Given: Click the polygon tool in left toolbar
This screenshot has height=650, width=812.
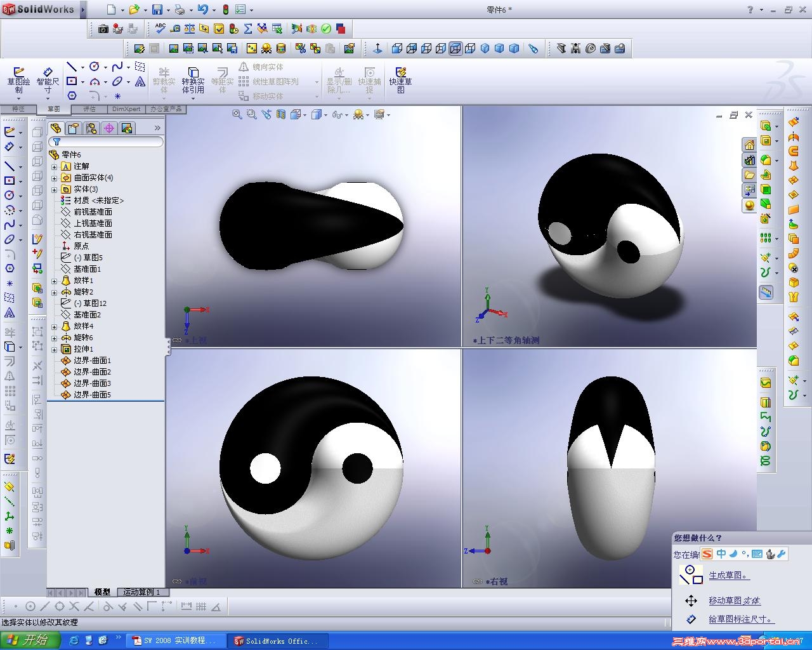Looking at the screenshot, I should (10, 269).
